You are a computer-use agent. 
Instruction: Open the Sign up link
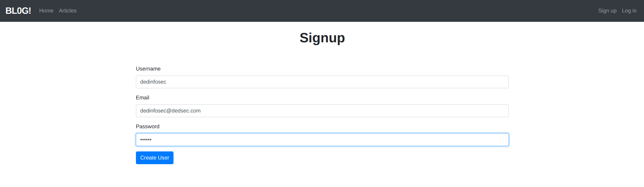pos(607,11)
